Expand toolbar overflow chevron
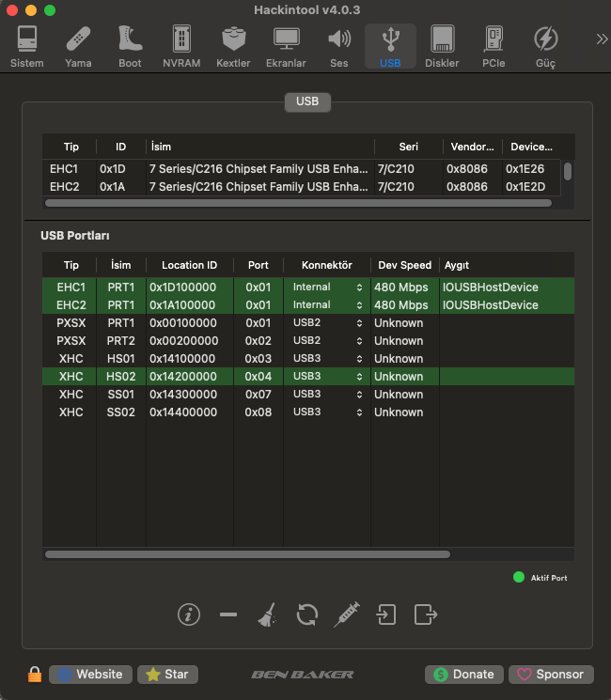 602,39
